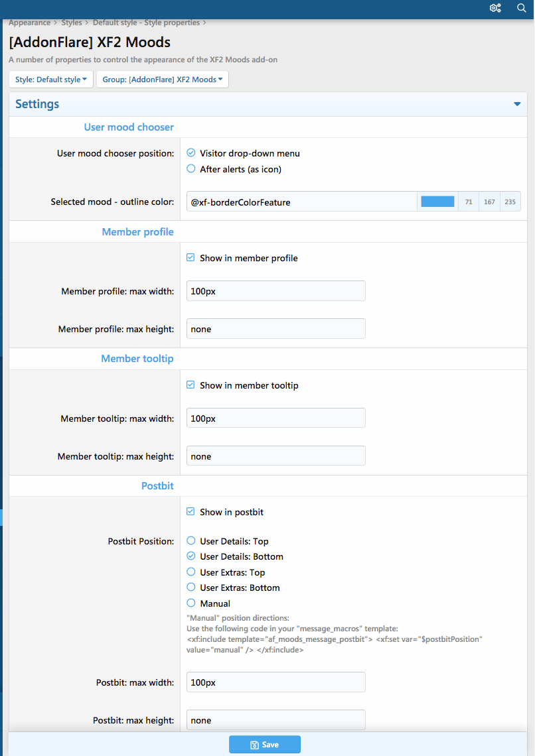Toggle Show in member profile checkbox
The height and width of the screenshot is (756, 535).
tap(191, 258)
